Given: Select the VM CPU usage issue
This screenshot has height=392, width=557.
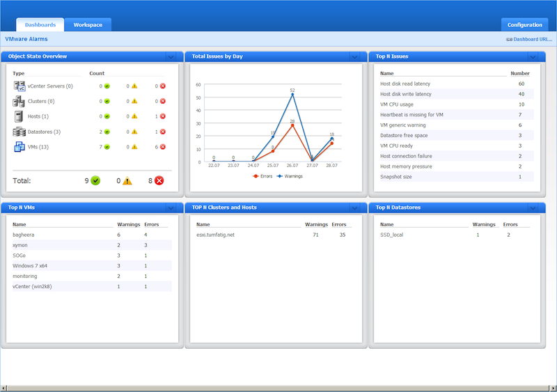Looking at the screenshot, I should [457, 104].
